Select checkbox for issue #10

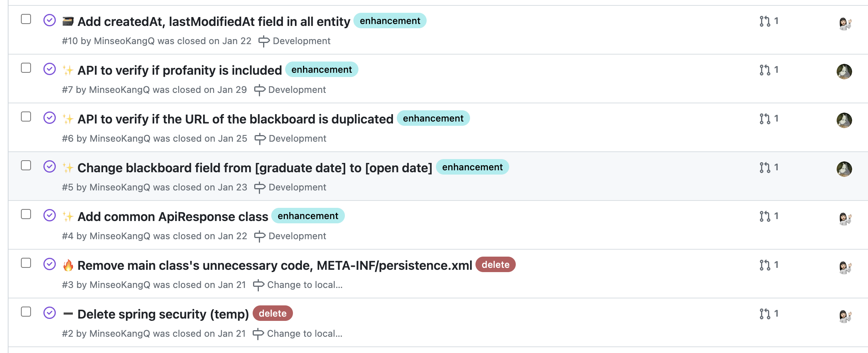click(26, 19)
